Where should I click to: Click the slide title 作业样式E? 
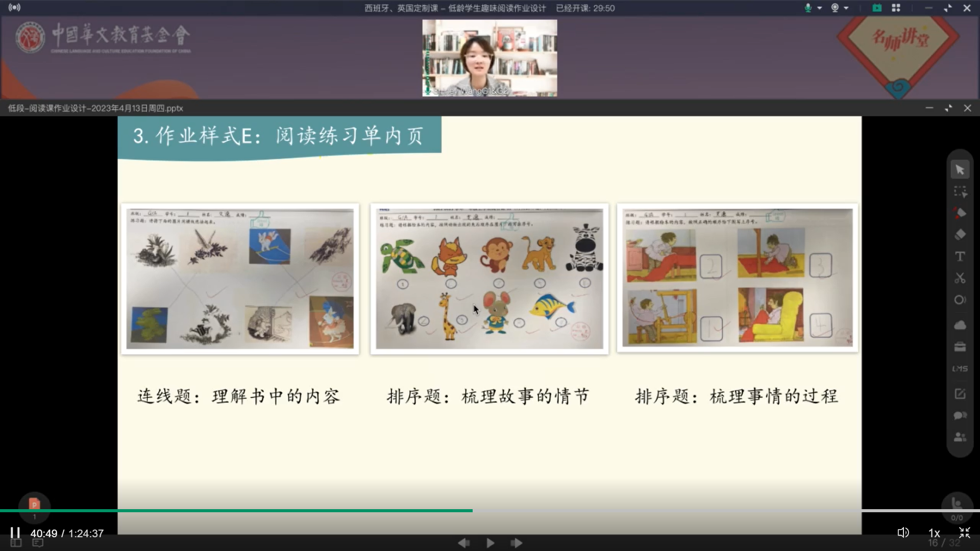click(x=279, y=136)
